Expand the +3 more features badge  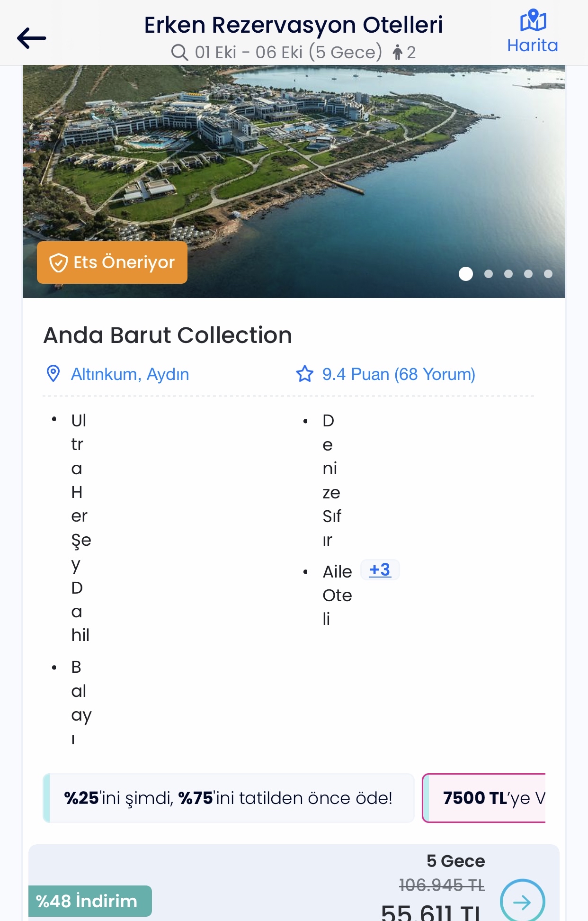(x=380, y=569)
